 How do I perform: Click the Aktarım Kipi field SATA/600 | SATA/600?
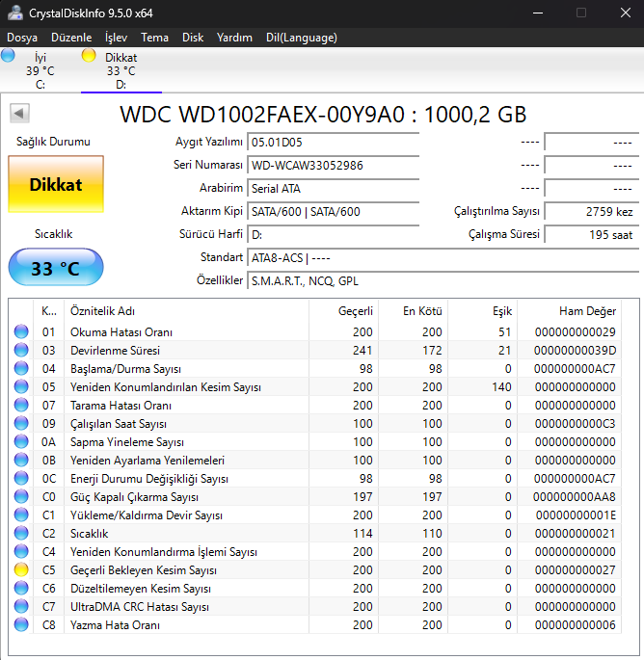point(334,211)
